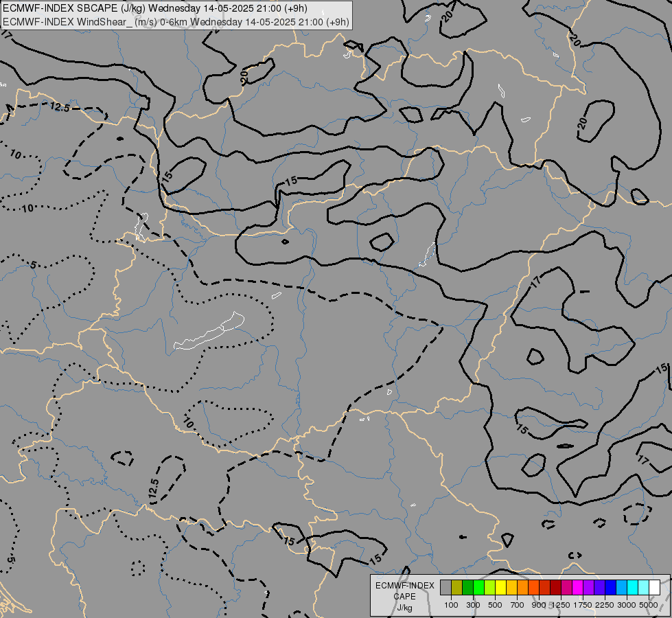Image resolution: width=672 pixels, height=618 pixels.
Task: Click the ECMWF-INDEX SBCAPE title line
Action: pos(154,8)
